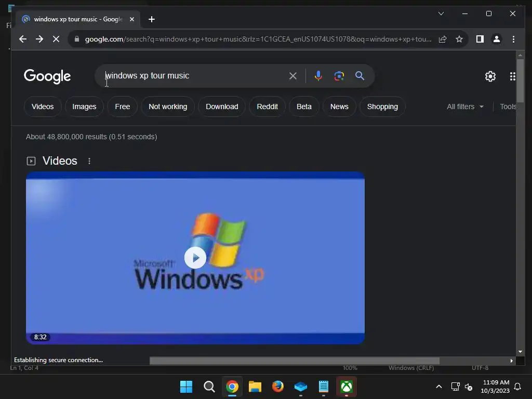The height and width of the screenshot is (399, 532).
Task: Open the Windows Start menu
Action: tap(186, 387)
